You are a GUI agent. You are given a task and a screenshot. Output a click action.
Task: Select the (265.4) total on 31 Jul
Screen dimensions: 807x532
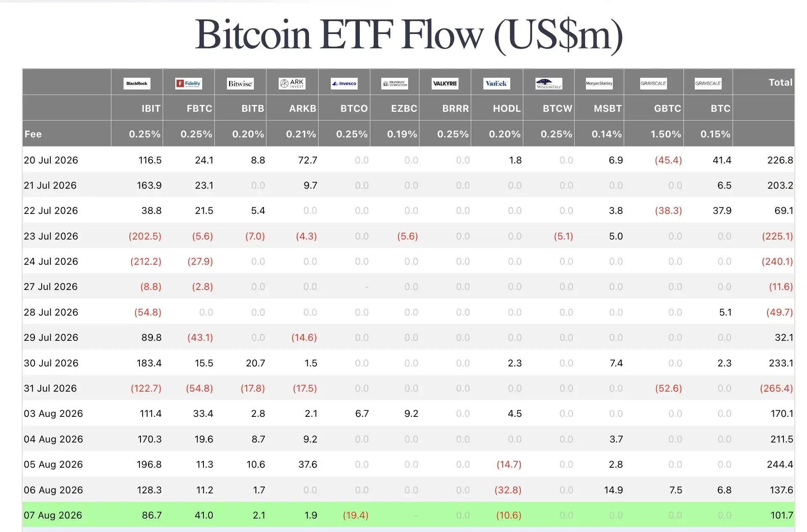tap(776, 388)
